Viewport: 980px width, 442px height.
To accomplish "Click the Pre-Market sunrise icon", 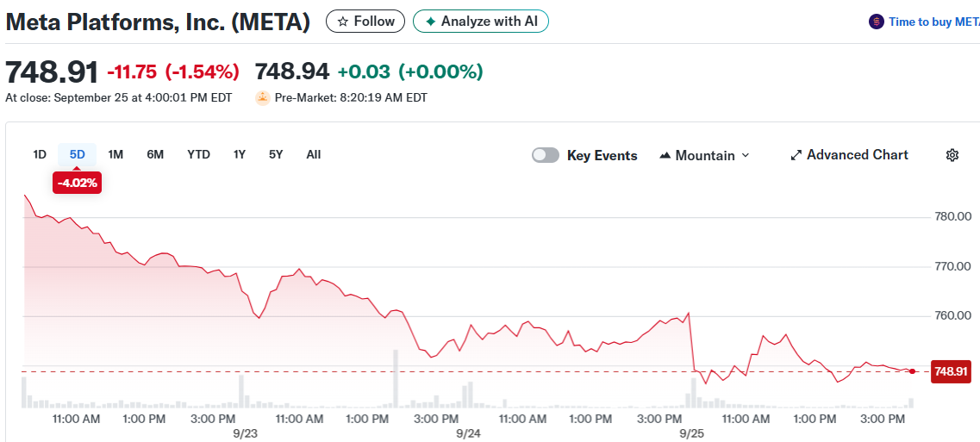I will click(263, 98).
